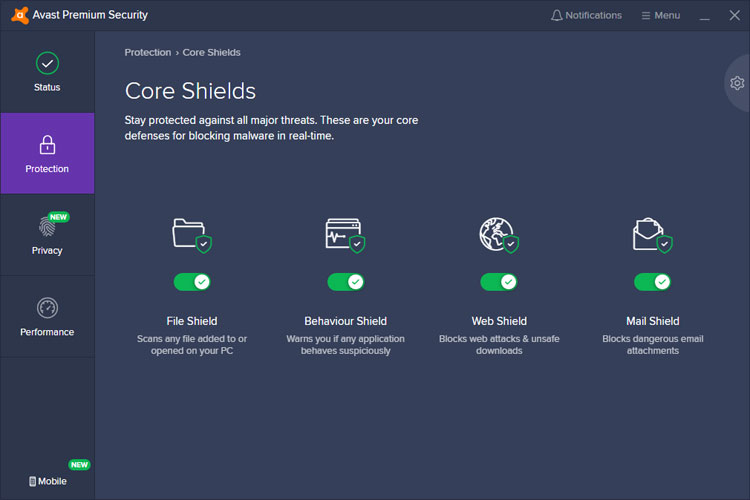This screenshot has height=500, width=750.
Task: Close the Avast window
Action: click(x=735, y=15)
